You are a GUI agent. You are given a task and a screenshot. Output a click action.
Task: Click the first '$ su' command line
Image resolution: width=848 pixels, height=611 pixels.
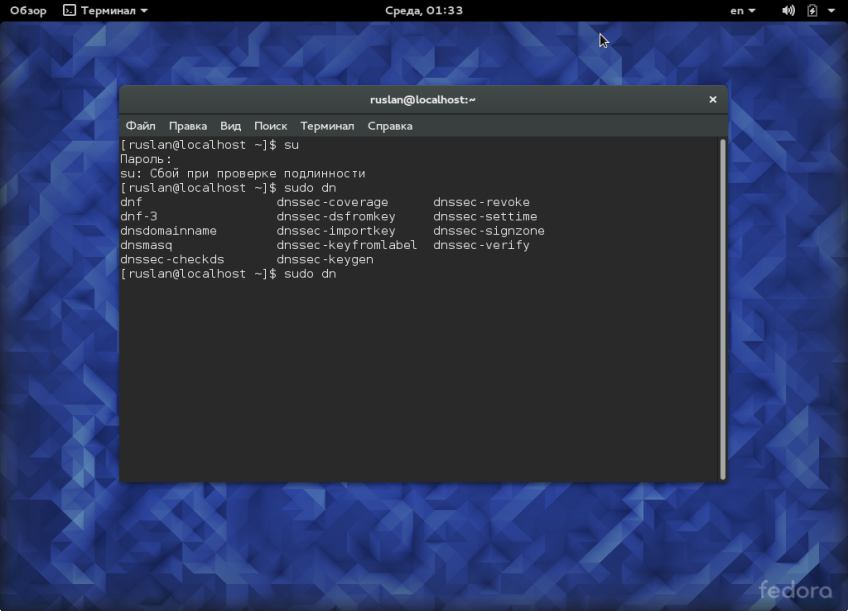pyautogui.click(x=209, y=145)
